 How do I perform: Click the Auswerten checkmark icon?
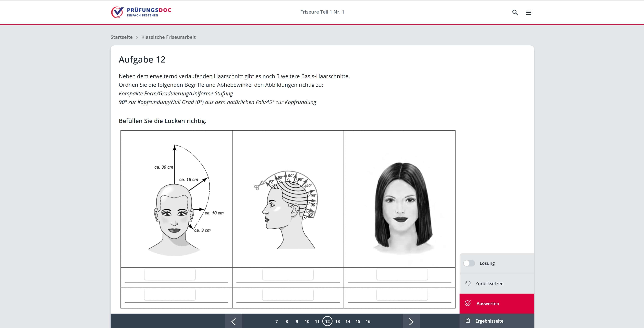click(x=468, y=303)
